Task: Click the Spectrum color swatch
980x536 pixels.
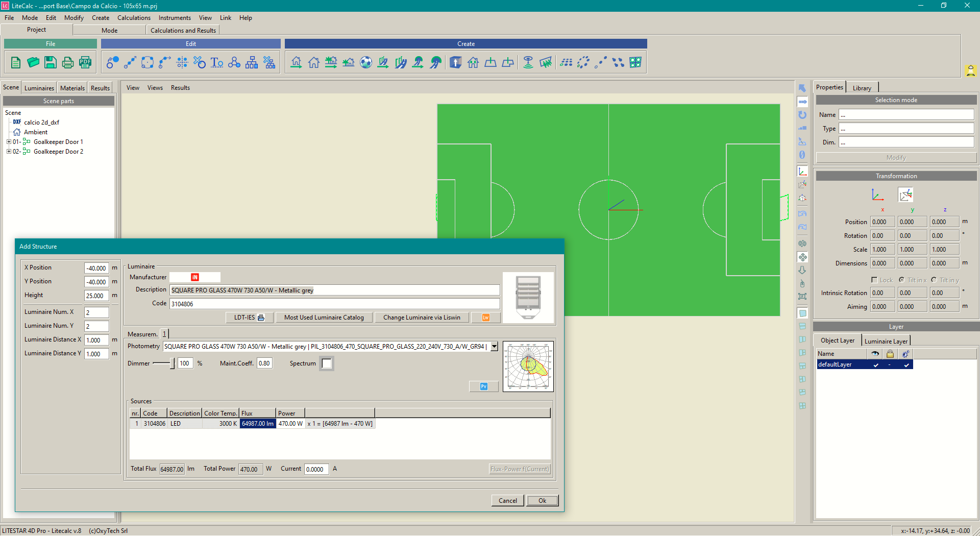Action: coord(327,363)
